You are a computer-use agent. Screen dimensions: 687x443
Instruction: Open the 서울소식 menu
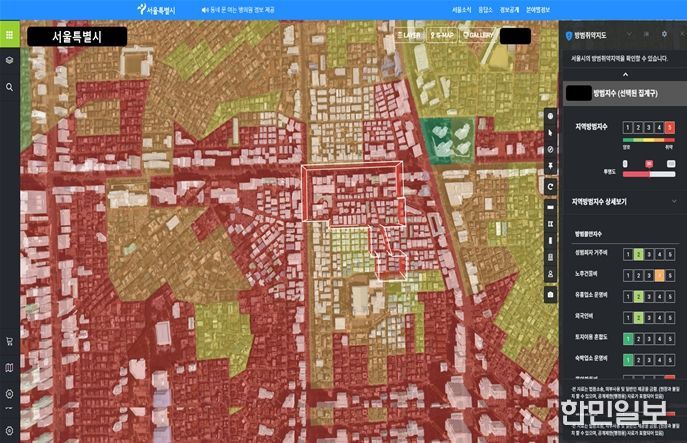click(462, 8)
